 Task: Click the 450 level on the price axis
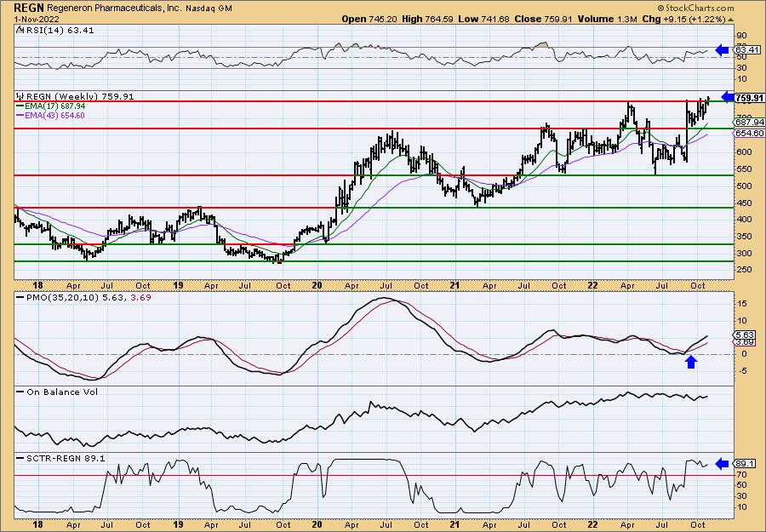click(x=743, y=203)
